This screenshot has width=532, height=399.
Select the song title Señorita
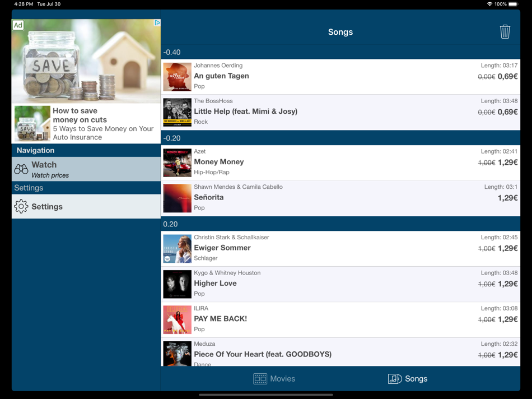tap(209, 197)
